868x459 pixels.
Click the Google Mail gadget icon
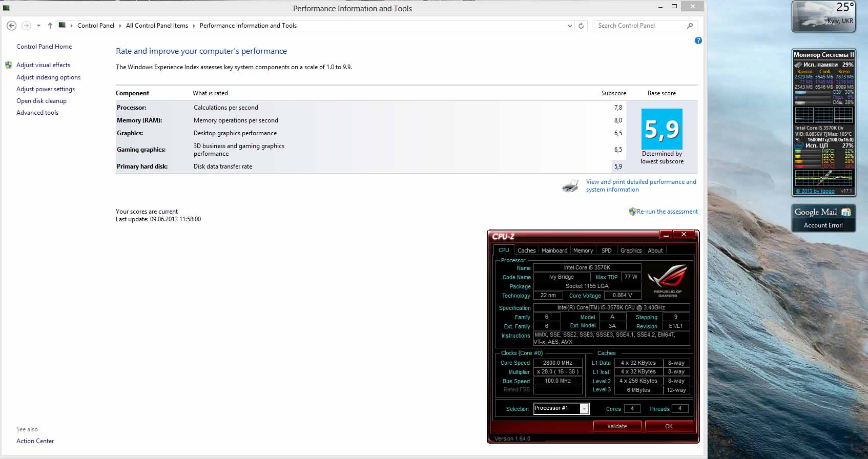click(x=846, y=212)
